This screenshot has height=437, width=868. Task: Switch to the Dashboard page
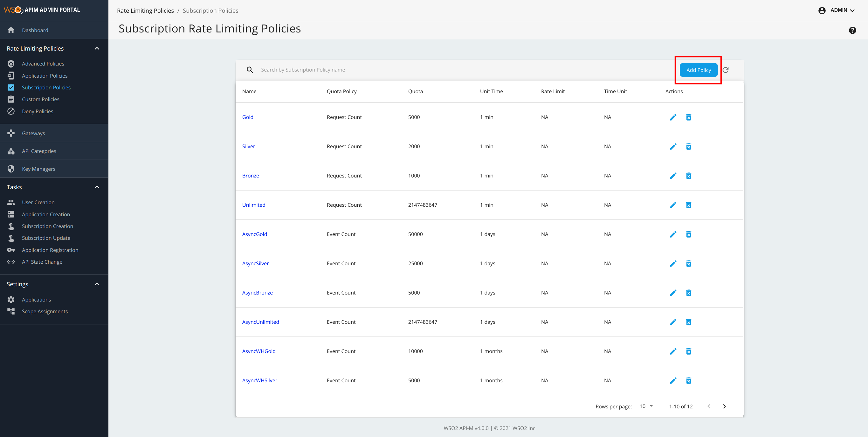[35, 30]
